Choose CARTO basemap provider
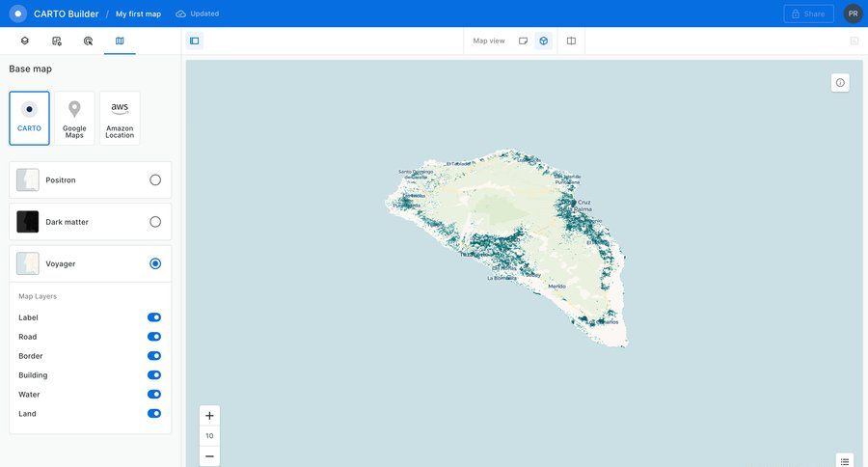The image size is (868, 467). [29, 118]
